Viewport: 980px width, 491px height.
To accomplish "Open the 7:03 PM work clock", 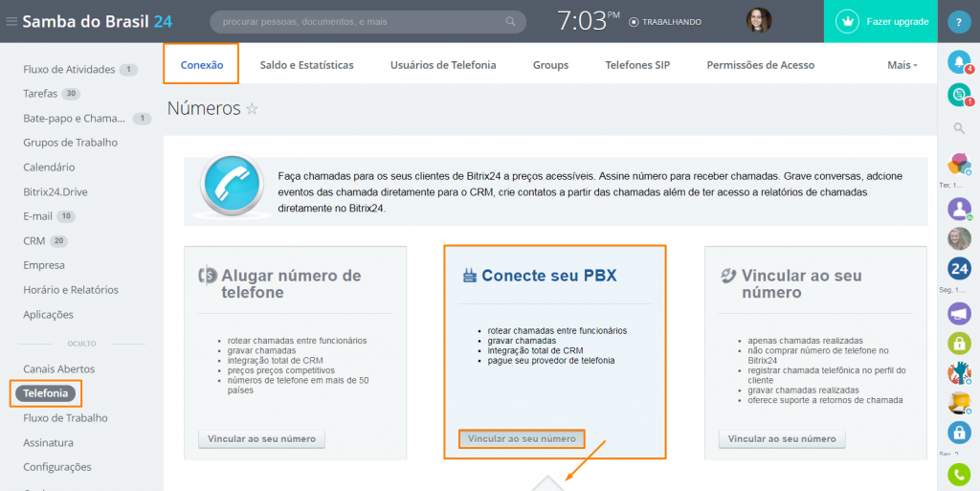I will tap(589, 21).
